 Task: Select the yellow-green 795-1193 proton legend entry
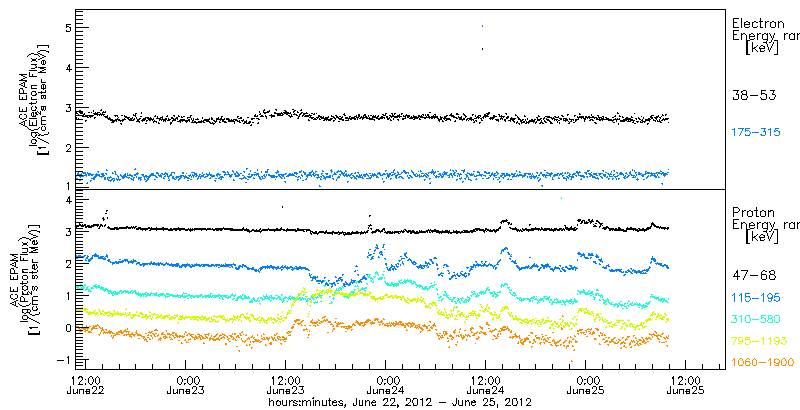click(758, 341)
